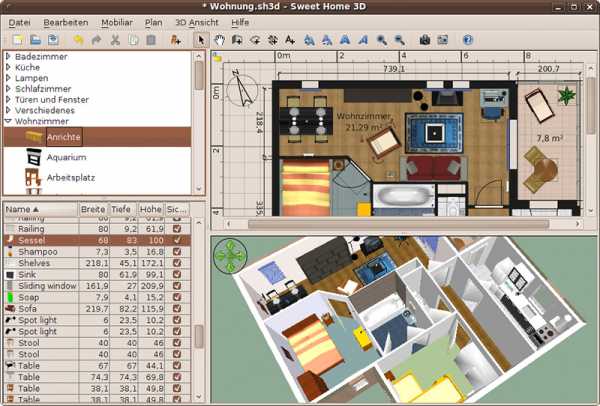Activate the Pan hand tool
This screenshot has height=406, width=600.
pyautogui.click(x=219, y=40)
